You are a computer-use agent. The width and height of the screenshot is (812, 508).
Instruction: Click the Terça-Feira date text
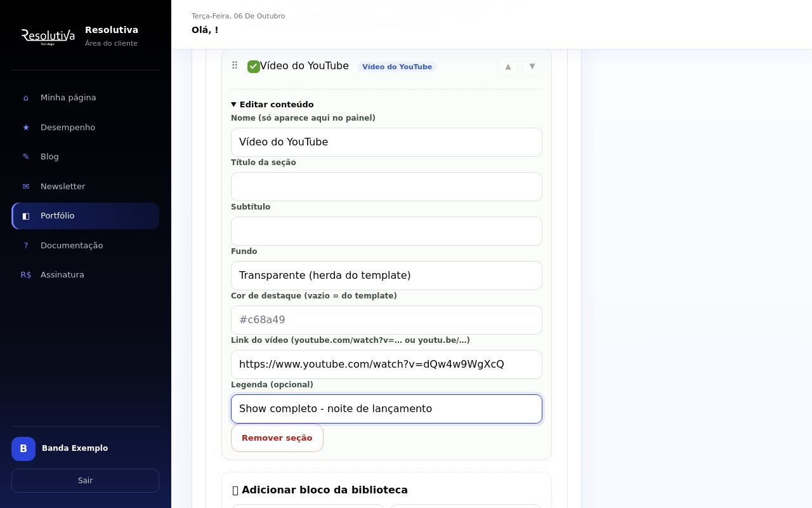[238, 16]
